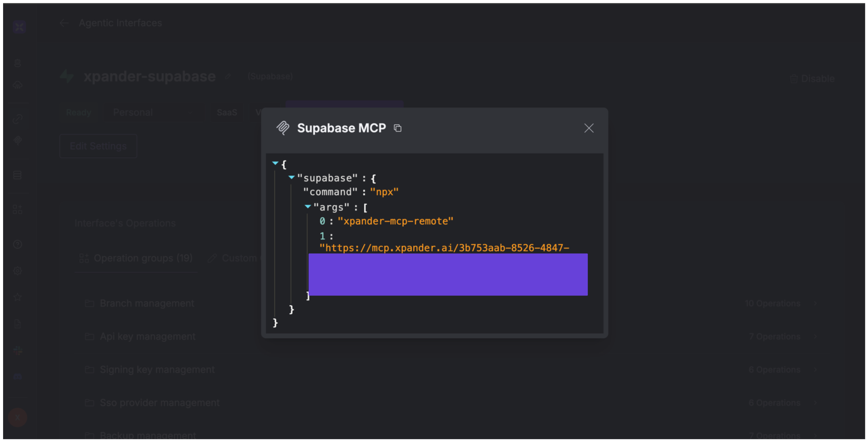Screen dimensions: 868x442
Task: Expand the Signing key management chevron
Action: coord(816,370)
